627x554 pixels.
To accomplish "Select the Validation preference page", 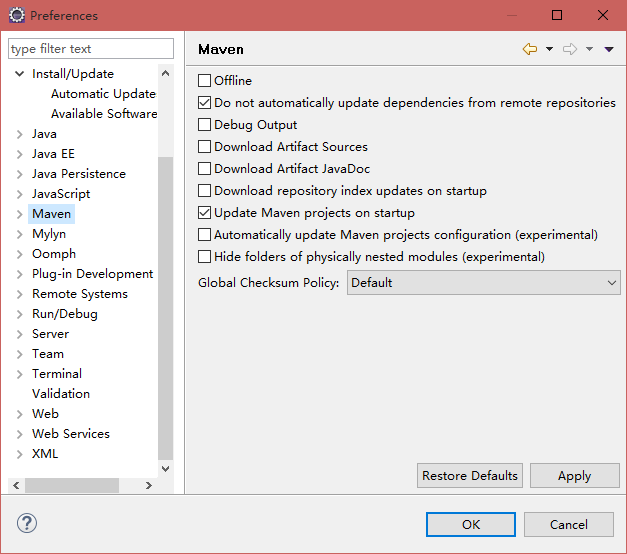I will coord(61,394).
